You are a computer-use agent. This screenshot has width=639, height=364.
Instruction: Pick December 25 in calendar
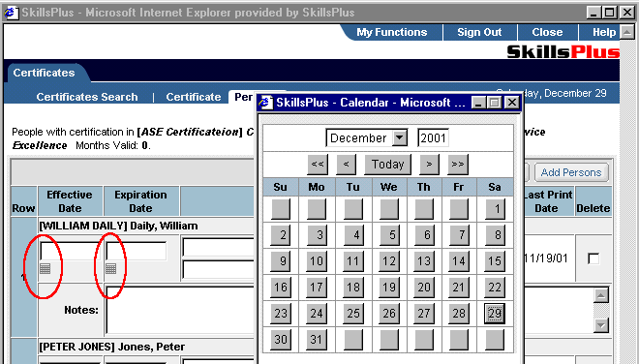click(x=353, y=313)
